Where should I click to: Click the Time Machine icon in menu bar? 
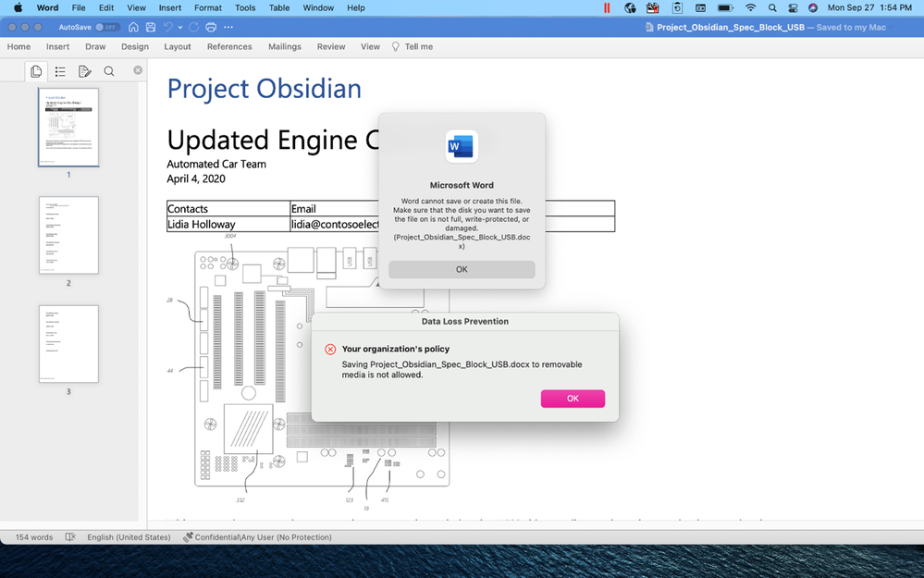[677, 7]
